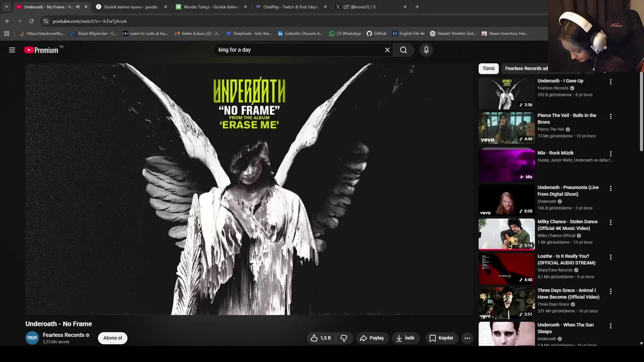Image resolution: width=644 pixels, height=362 pixels.
Task: Open Underoath - Pneumonia title link
Action: pyautogui.click(x=568, y=191)
